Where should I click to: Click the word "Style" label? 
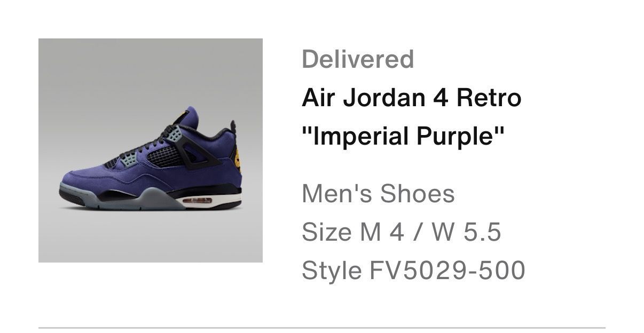click(x=331, y=271)
